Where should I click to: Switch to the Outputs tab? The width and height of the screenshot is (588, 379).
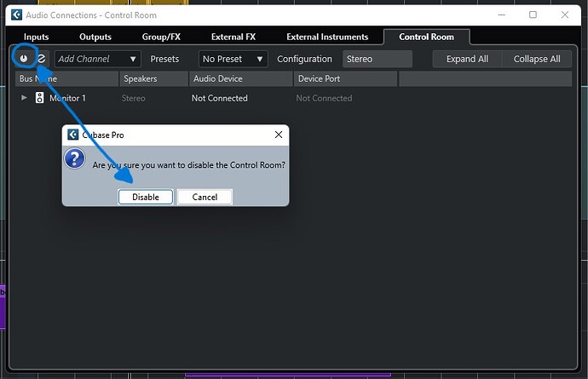pos(95,37)
